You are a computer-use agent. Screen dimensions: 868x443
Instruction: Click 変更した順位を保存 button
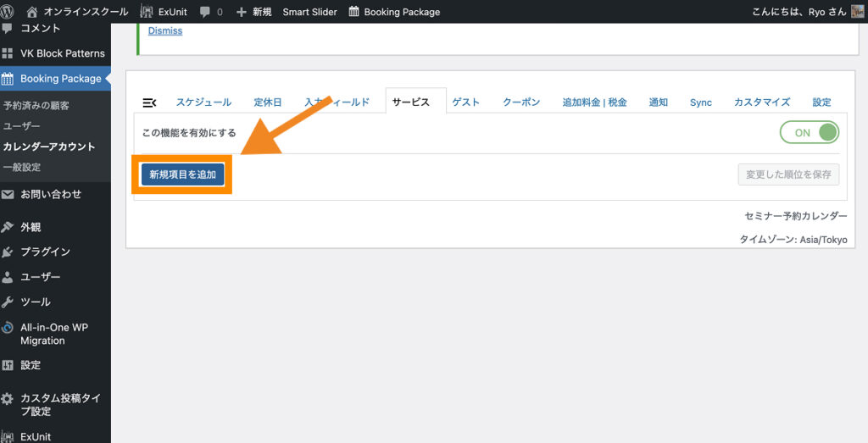[788, 174]
